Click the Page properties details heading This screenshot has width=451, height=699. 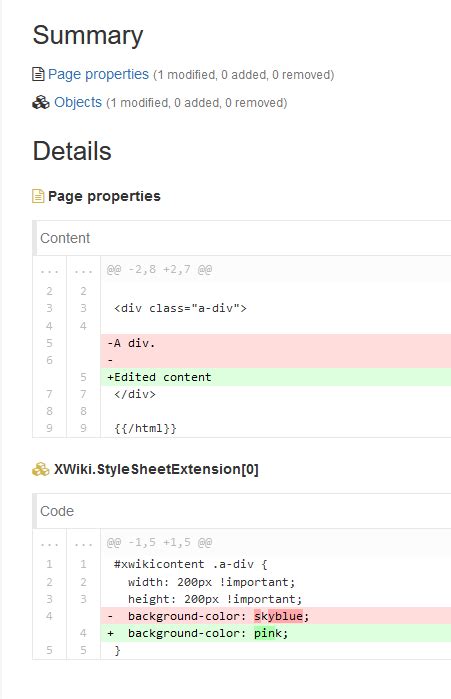pos(104,196)
